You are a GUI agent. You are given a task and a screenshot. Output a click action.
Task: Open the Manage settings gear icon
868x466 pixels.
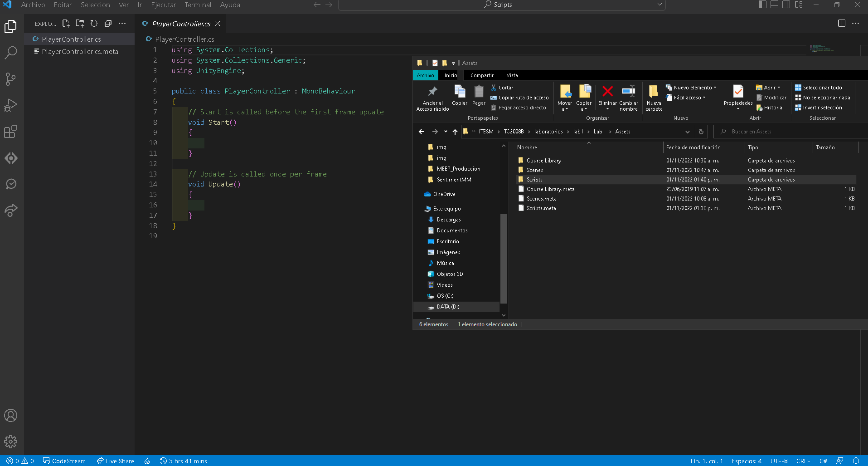(x=10, y=441)
